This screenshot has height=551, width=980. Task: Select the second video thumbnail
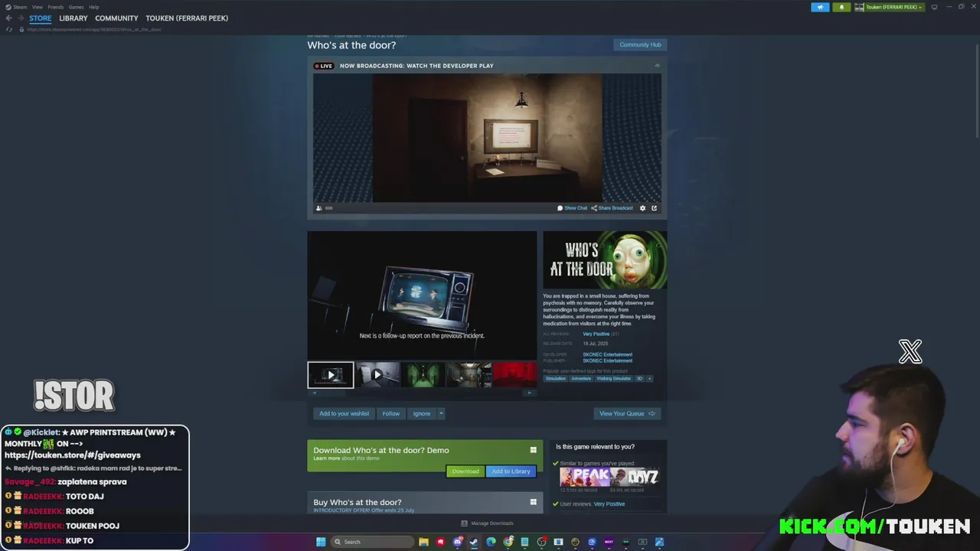(377, 375)
